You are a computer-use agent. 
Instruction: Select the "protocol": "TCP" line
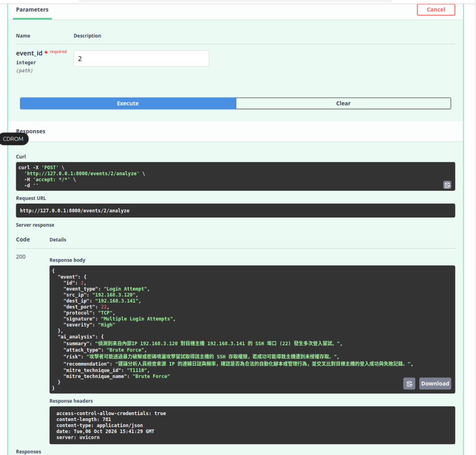click(89, 313)
